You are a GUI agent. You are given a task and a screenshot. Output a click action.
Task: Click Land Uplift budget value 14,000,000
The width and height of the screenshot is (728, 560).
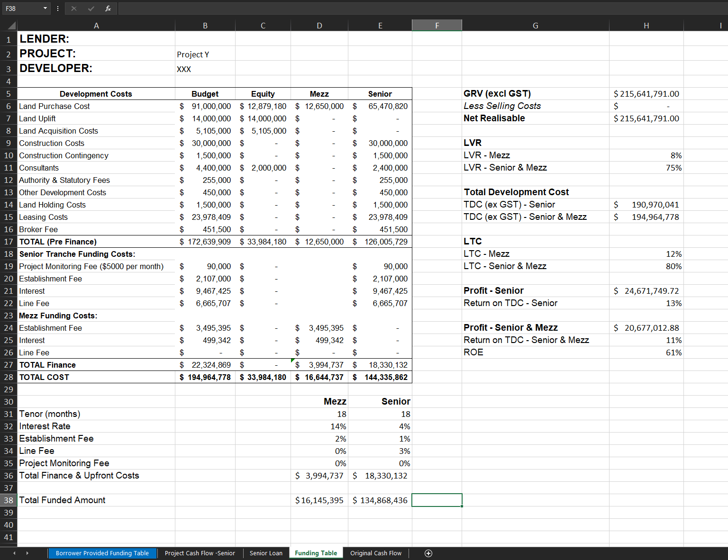click(205, 118)
